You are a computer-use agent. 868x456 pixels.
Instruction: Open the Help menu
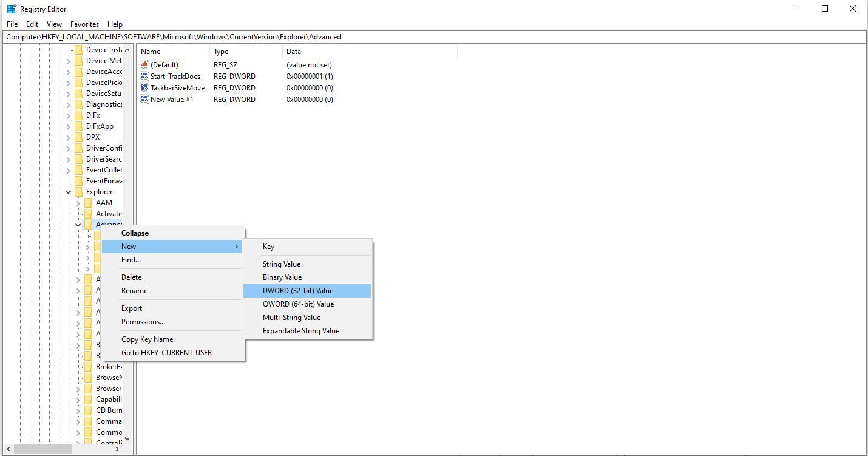tap(115, 24)
